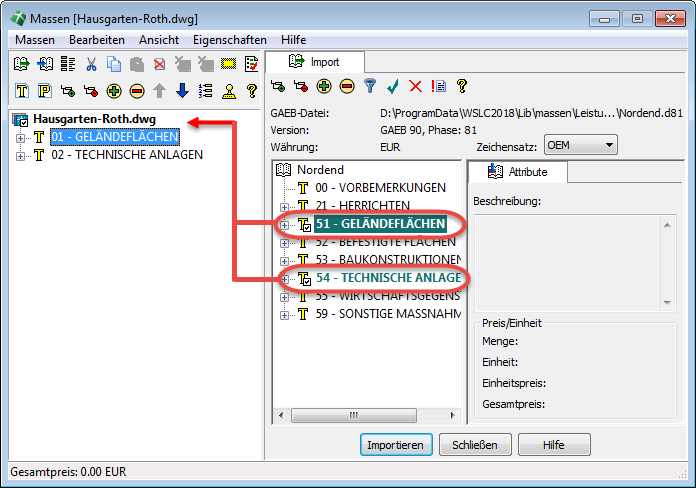Screen dimensions: 696x488
Task: Open the Zeichensatz OEM dropdown
Action: (x=581, y=146)
